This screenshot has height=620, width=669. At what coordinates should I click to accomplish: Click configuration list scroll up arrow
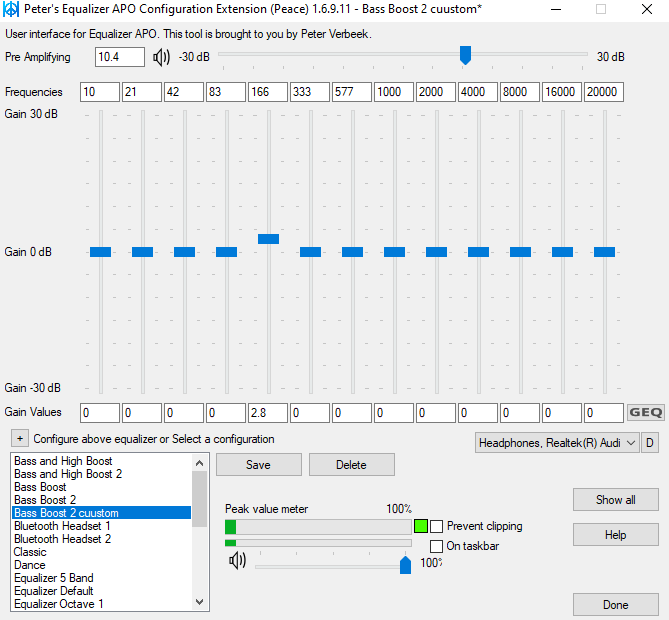click(199, 463)
